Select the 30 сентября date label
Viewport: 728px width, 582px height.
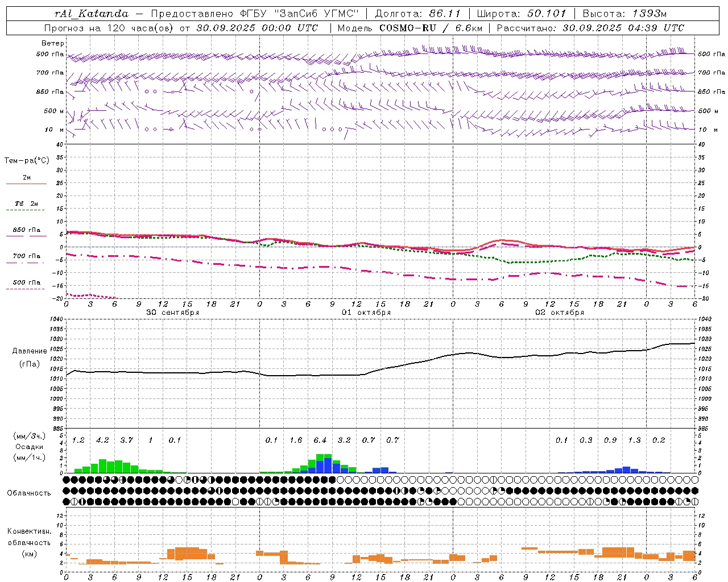pos(173,313)
